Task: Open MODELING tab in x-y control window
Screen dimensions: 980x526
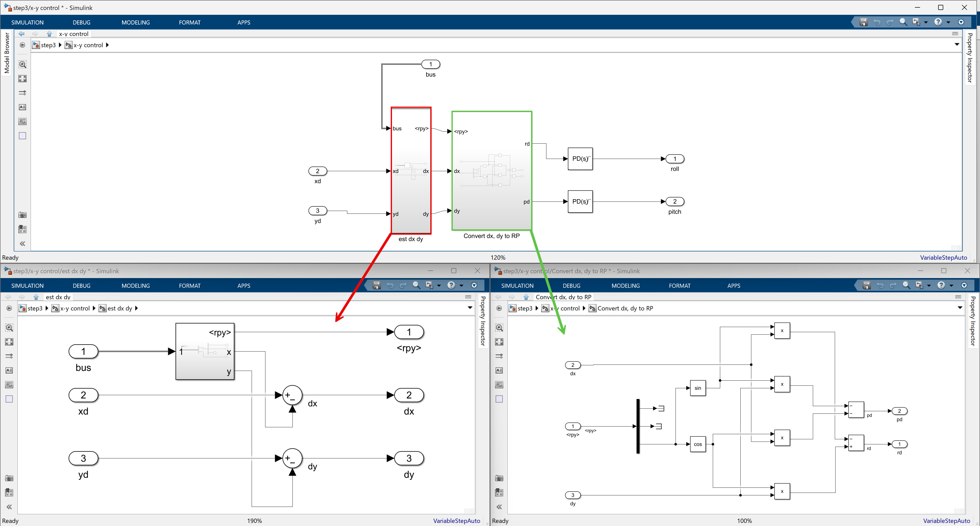Action: tap(136, 22)
